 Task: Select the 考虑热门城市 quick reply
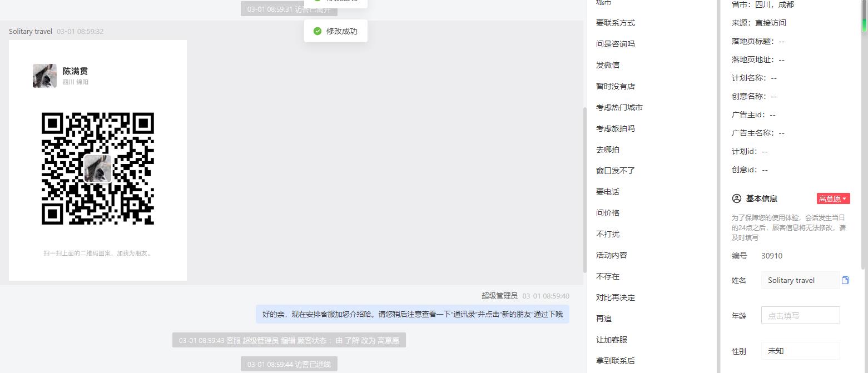(619, 107)
